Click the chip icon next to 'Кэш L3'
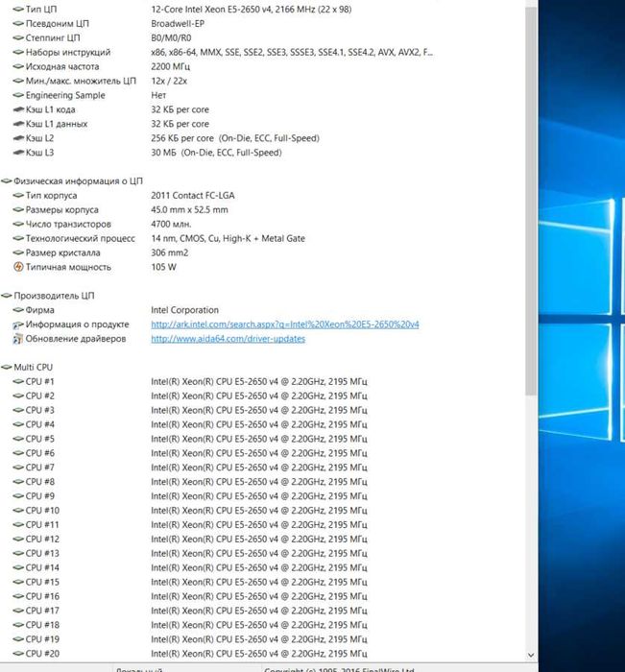 (18, 152)
